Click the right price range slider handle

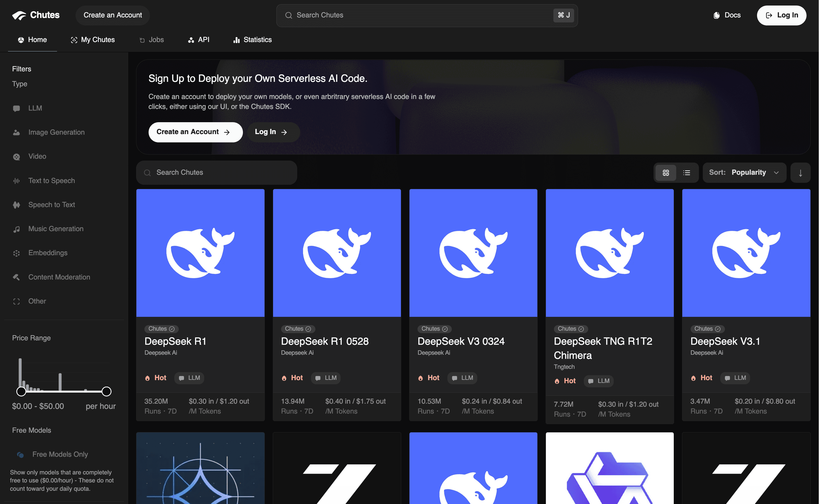[107, 391]
